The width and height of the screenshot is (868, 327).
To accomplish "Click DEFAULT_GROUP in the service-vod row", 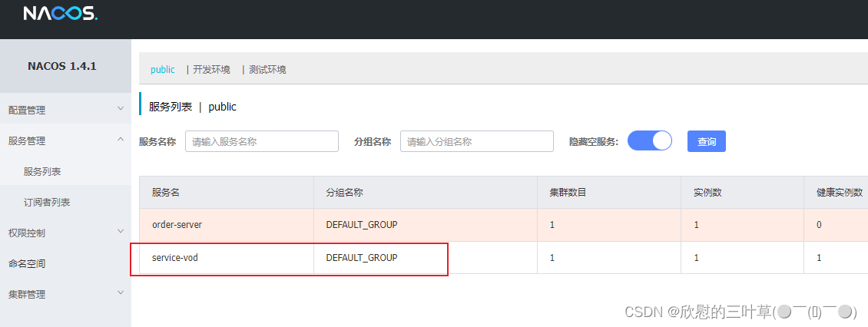I will pyautogui.click(x=362, y=257).
